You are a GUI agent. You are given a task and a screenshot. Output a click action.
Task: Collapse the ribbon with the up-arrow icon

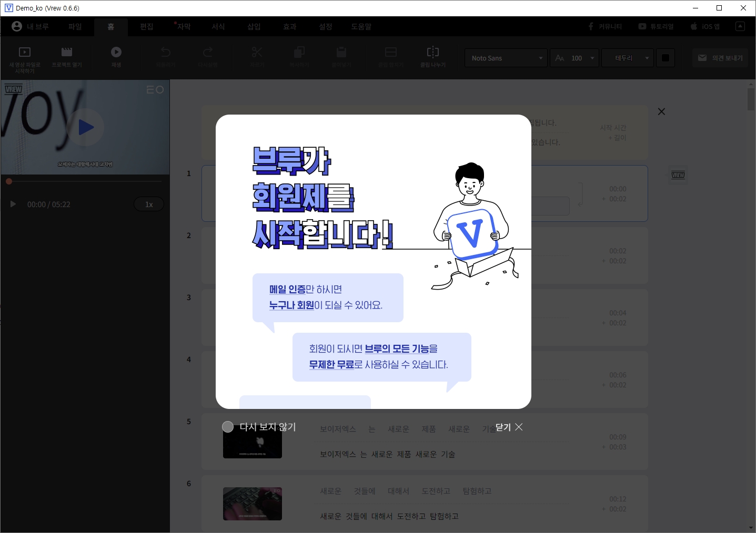(740, 26)
